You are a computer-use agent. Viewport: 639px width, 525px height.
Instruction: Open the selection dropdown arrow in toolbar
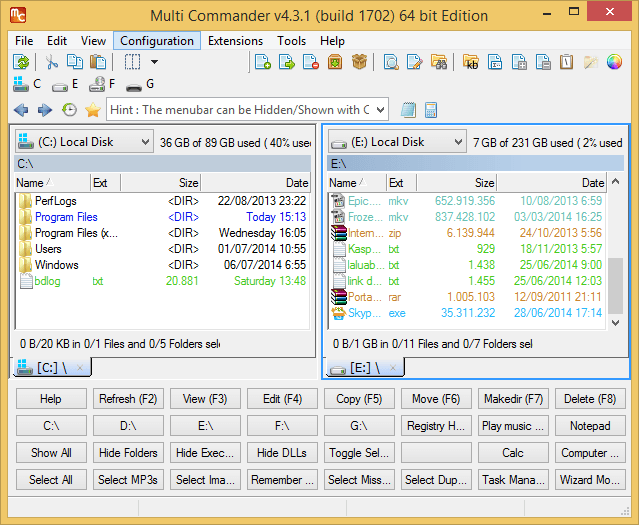coord(154,62)
